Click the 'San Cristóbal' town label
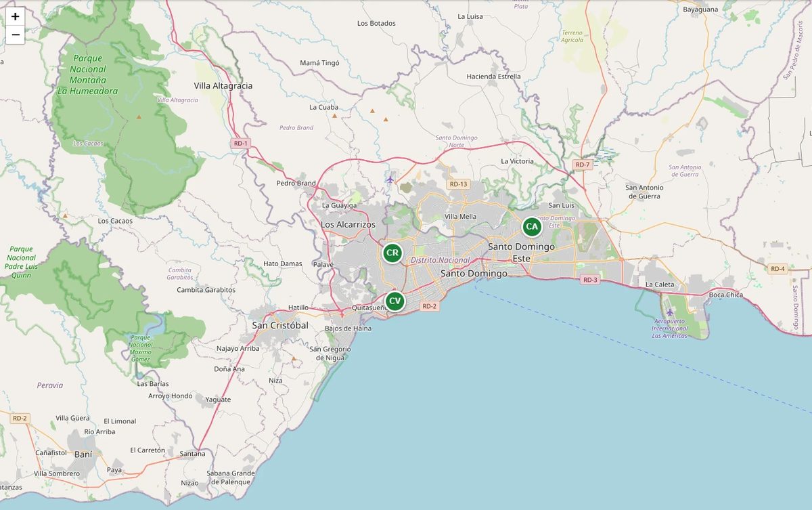 pyautogui.click(x=280, y=325)
